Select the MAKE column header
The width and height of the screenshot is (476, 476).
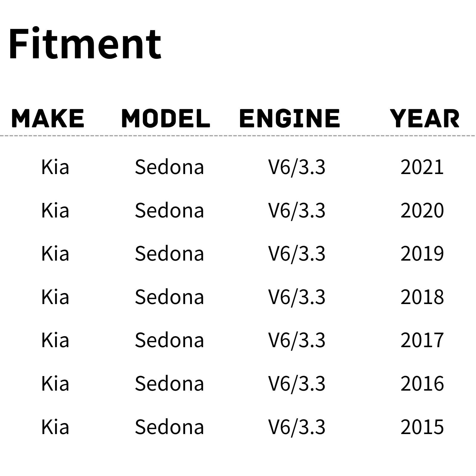48,118
